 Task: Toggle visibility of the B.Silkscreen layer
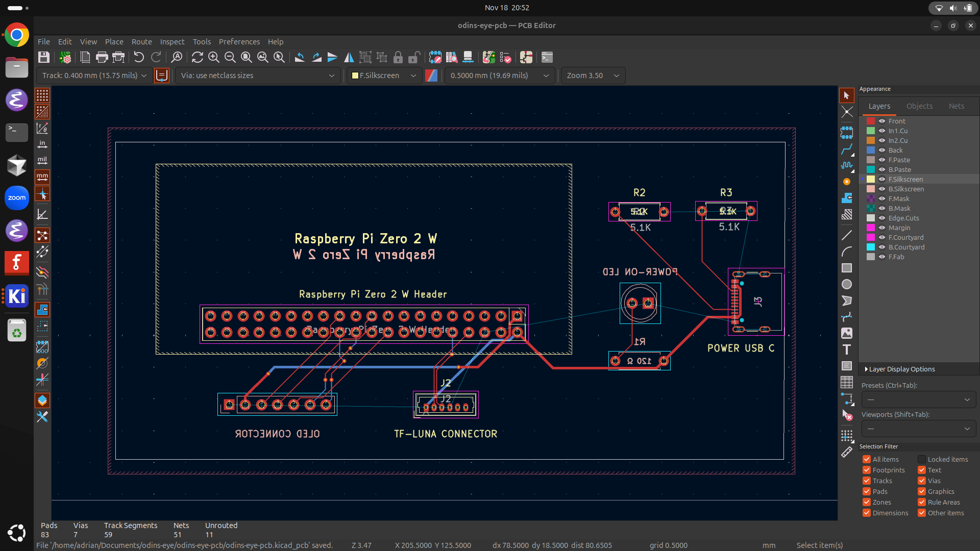pos(883,189)
